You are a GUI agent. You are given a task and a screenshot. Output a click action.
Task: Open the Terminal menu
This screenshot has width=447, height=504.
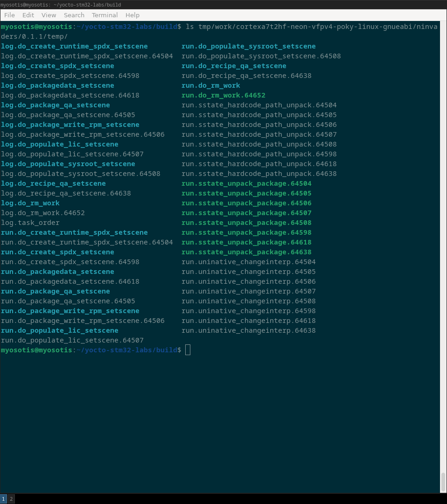tap(105, 15)
